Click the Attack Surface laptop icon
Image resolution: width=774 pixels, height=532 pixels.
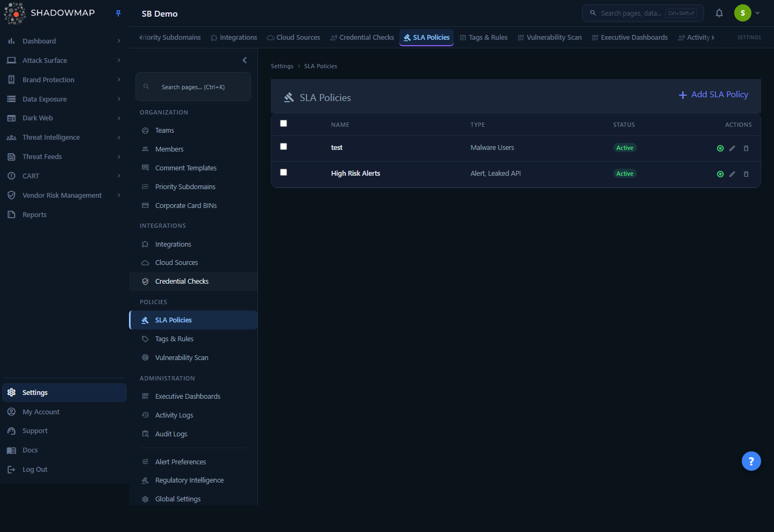coord(11,60)
